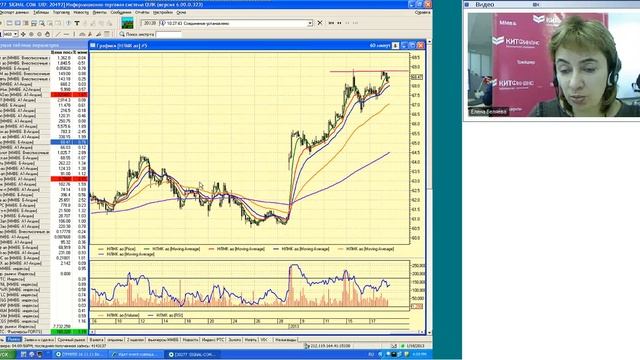Switch to the Новости bottom tab

point(190,340)
